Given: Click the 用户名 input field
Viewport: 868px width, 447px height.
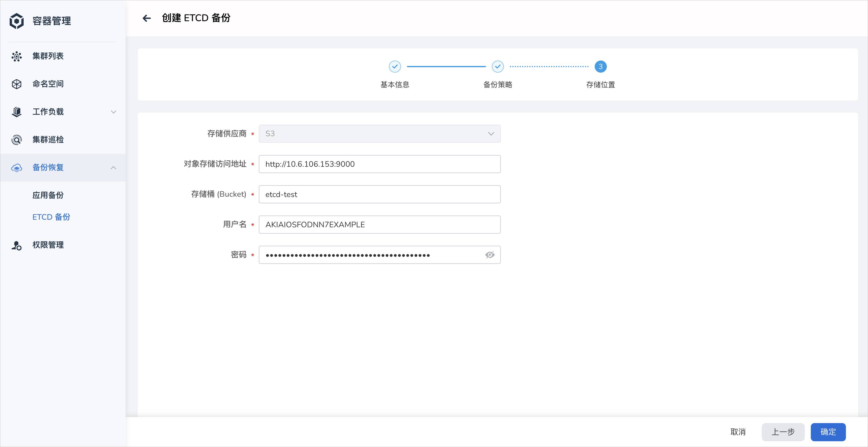Looking at the screenshot, I should [x=380, y=225].
